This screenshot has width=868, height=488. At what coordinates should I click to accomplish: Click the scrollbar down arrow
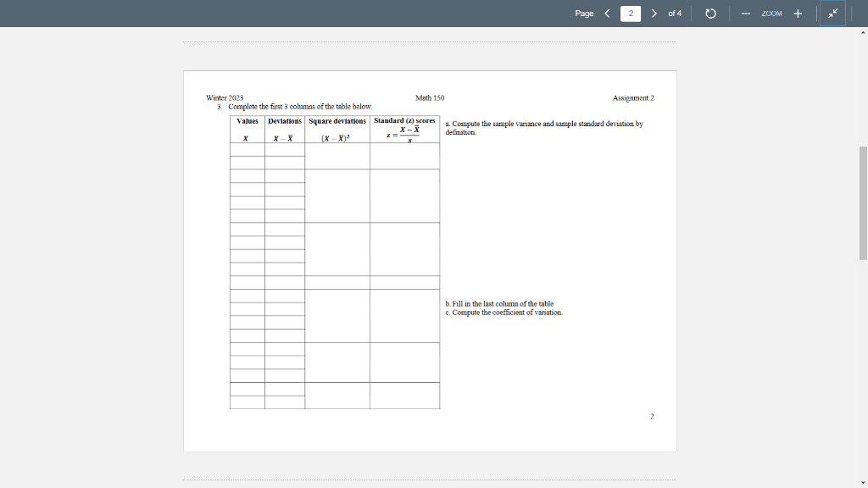(x=862, y=481)
